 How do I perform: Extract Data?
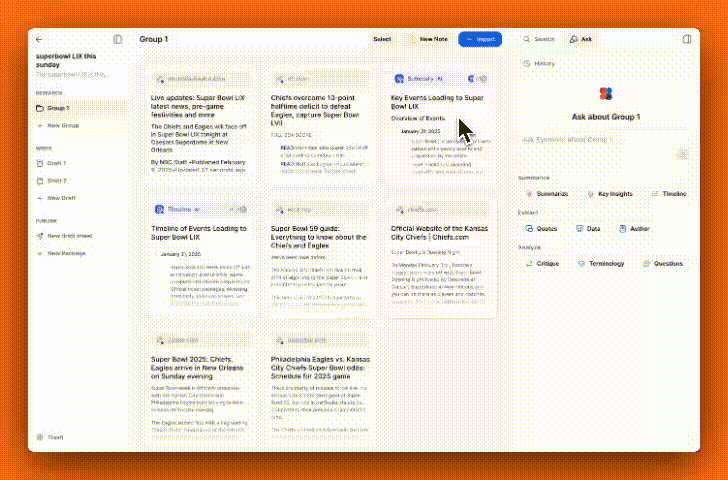[588, 229]
